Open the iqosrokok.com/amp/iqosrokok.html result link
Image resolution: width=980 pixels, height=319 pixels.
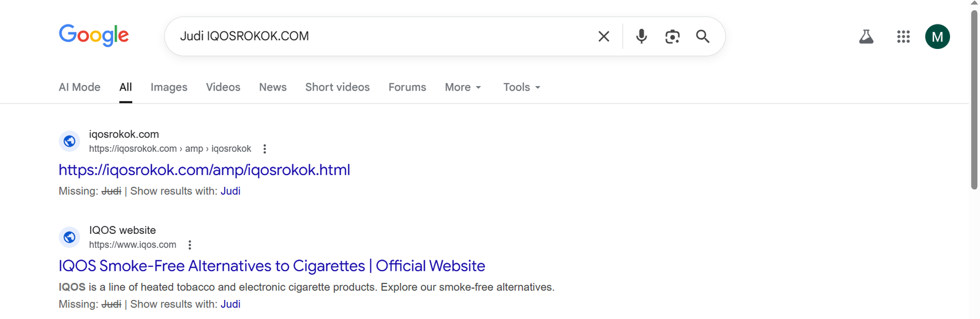pos(205,170)
